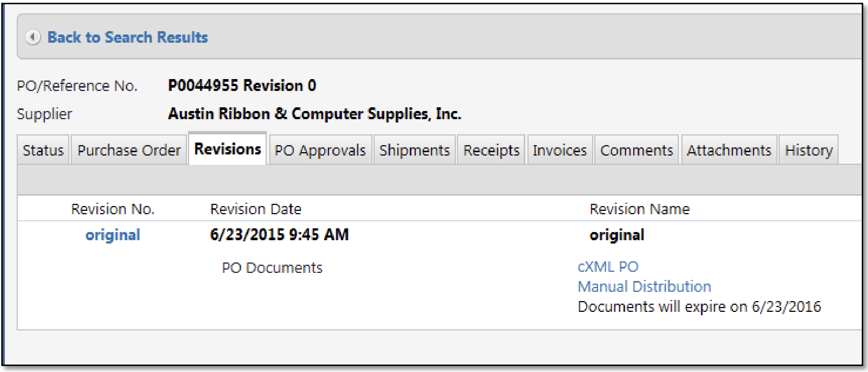Open the Purchase Order tab

coord(129,150)
